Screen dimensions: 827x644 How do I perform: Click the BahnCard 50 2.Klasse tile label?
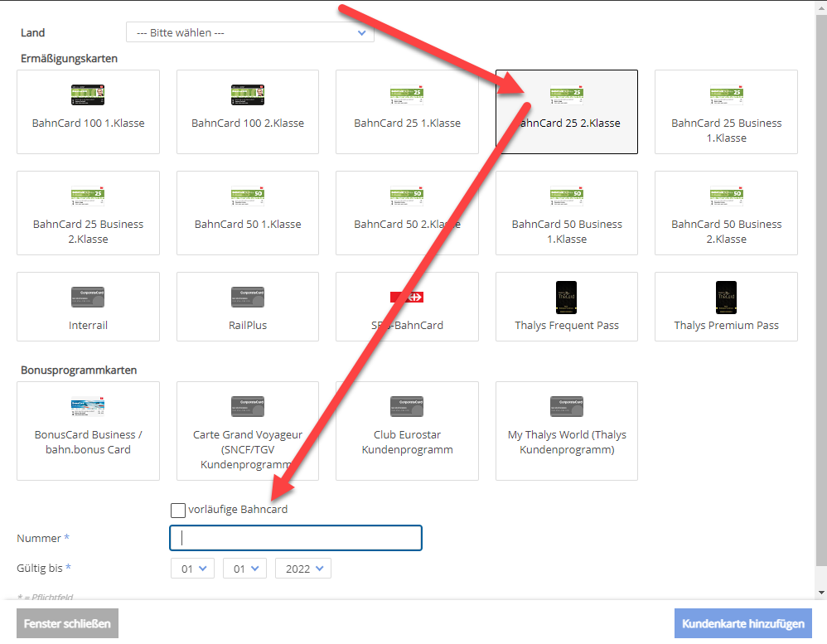(407, 224)
